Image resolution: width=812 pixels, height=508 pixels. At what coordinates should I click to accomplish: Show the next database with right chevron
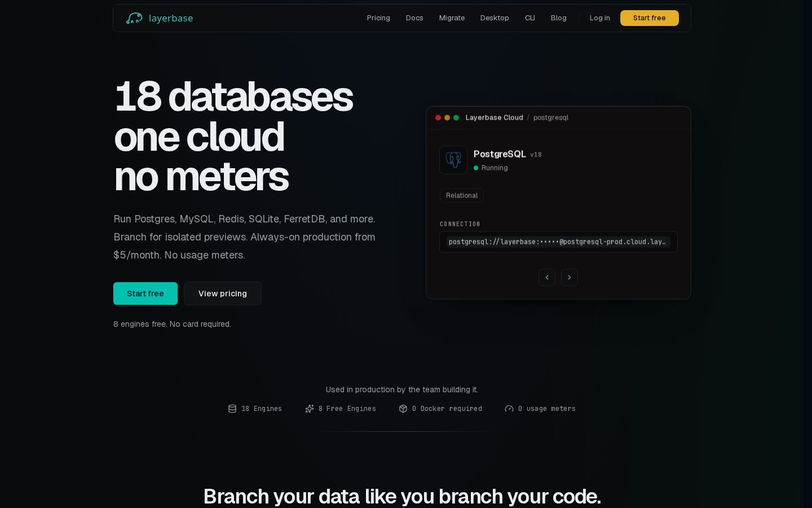(x=570, y=277)
